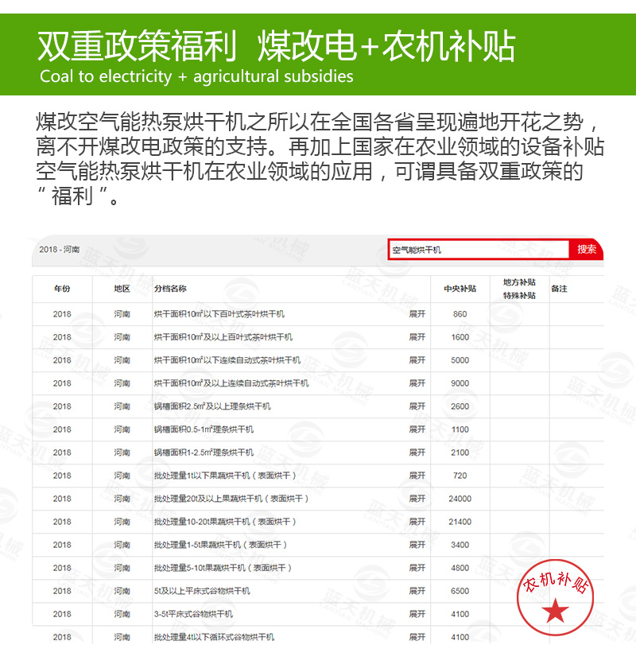The height and width of the screenshot is (672, 636).
Task: Open 展开 for 锅槽面积0.5-1㎡理条烘干机
Action: tap(417, 429)
